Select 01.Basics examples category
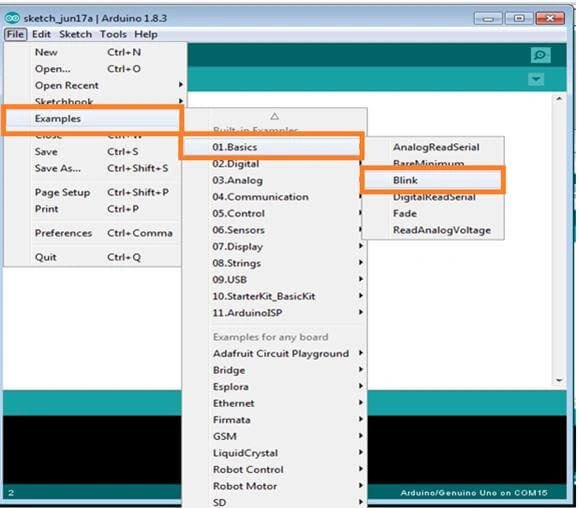The image size is (580, 508). coord(271,147)
